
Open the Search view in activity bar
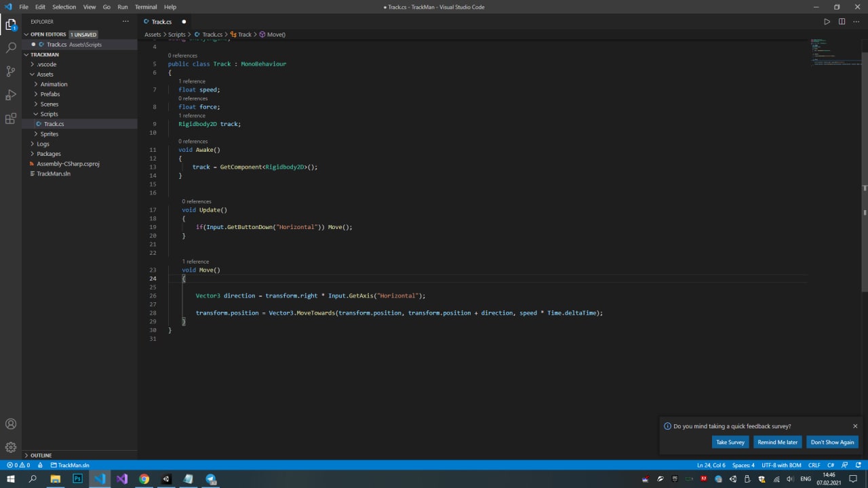(11, 48)
